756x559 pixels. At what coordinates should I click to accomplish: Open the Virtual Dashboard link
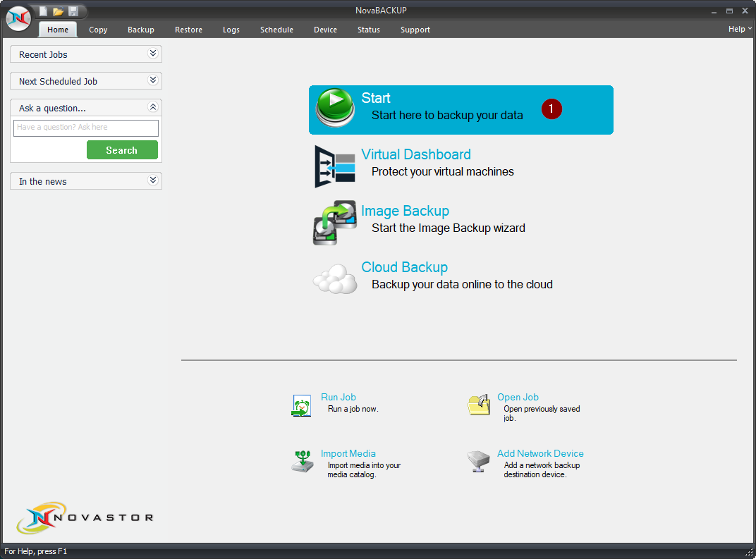tap(416, 154)
